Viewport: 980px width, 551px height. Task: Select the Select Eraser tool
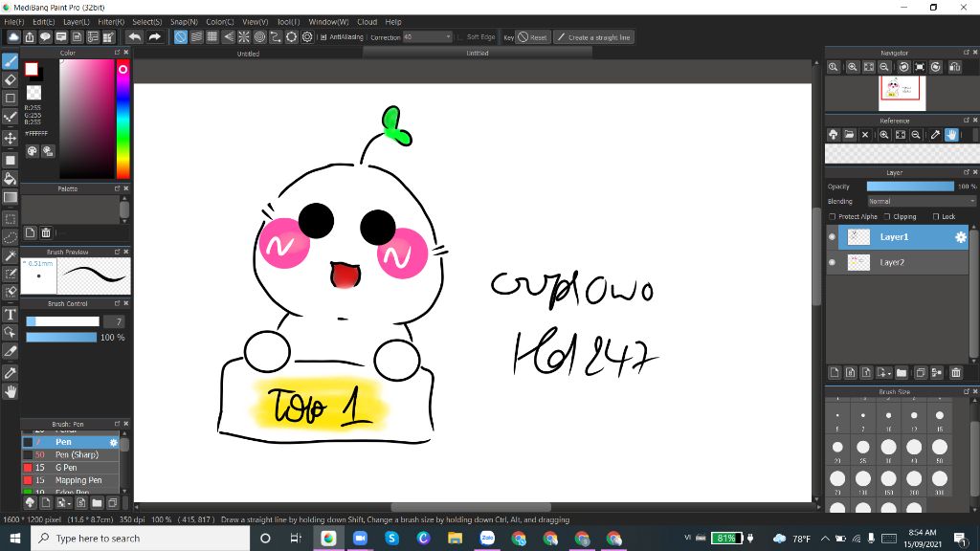pyautogui.click(x=10, y=292)
